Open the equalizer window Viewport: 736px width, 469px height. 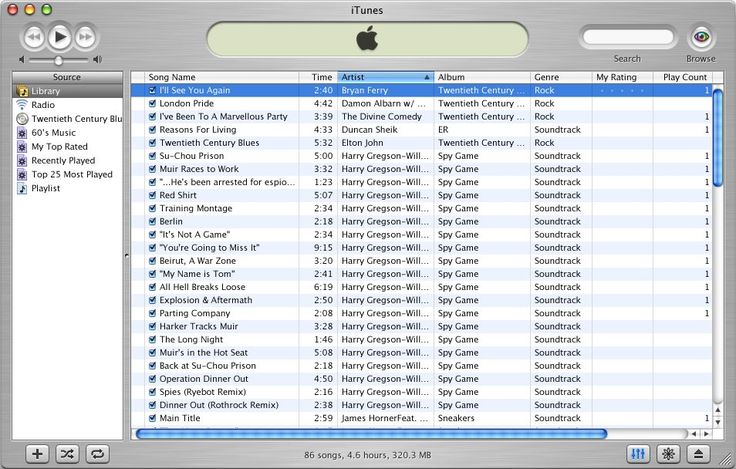click(638, 453)
